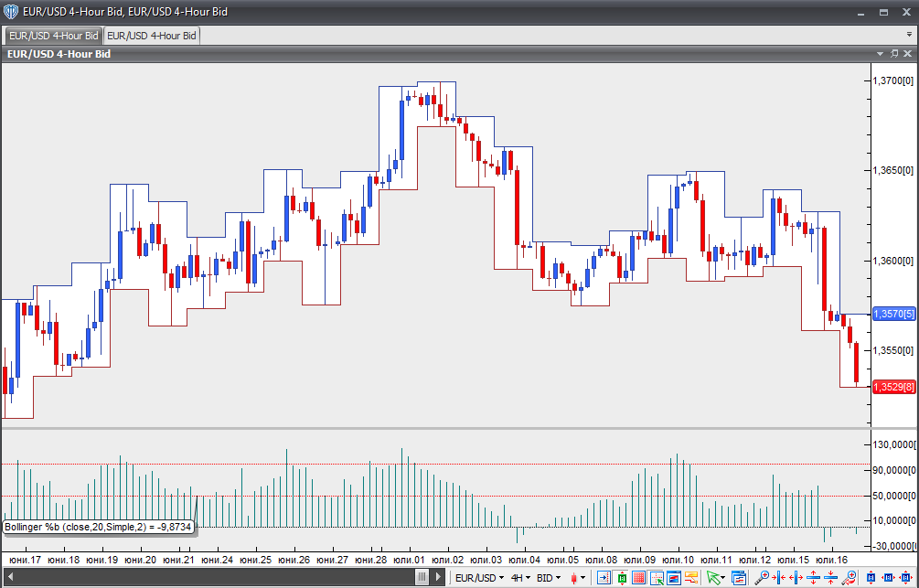Open the 4H timeframe dropdown
The width and height of the screenshot is (919, 588).
(520, 578)
